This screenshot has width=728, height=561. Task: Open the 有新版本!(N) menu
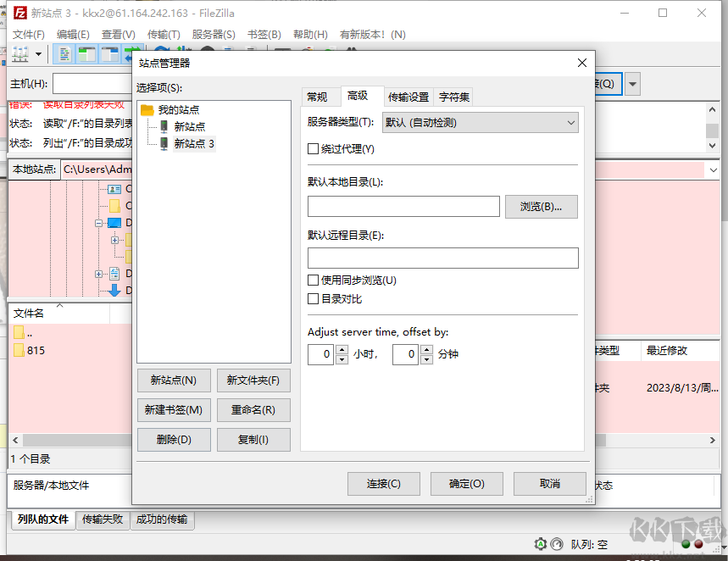pos(372,35)
